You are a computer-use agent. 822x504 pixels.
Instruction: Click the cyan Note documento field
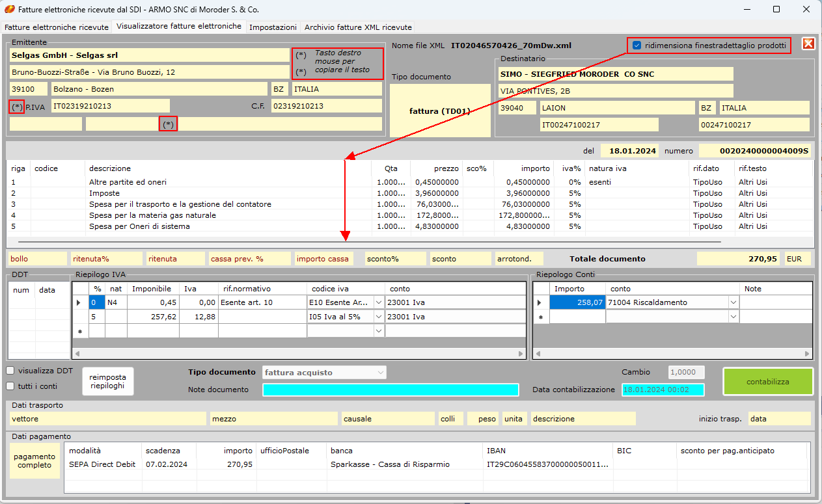point(390,390)
